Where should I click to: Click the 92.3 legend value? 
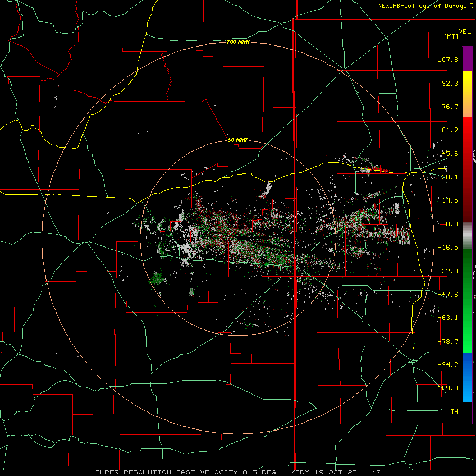pos(450,83)
